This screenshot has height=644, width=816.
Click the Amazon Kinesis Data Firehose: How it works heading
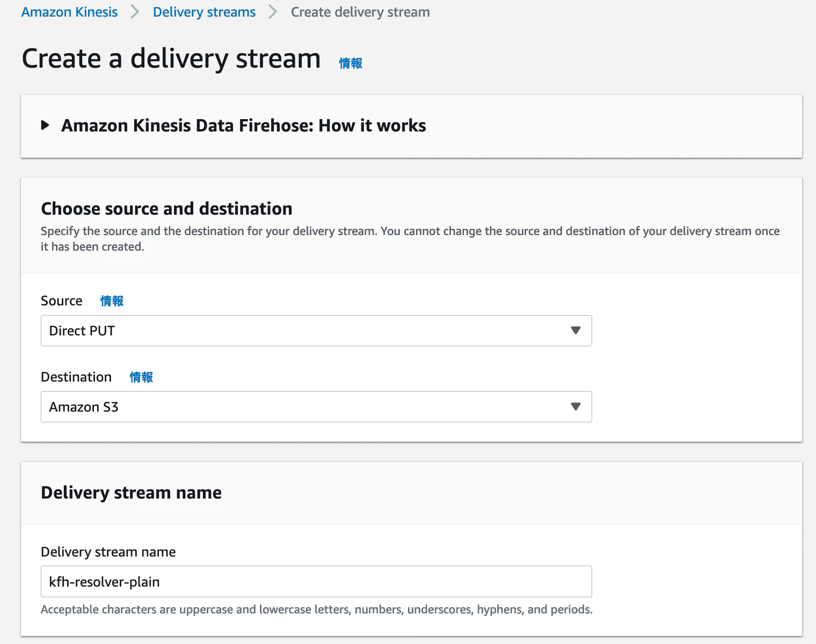coord(244,126)
